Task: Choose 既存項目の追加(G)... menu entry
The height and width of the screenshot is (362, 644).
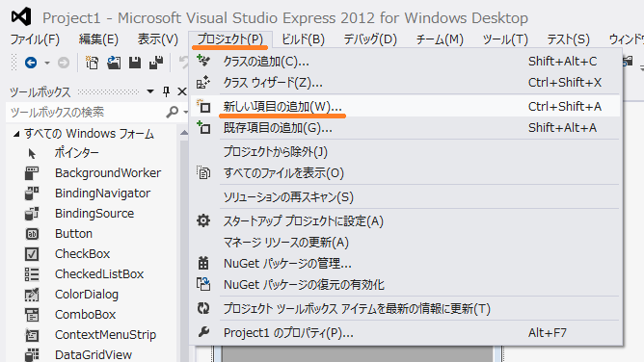Action: point(406,128)
